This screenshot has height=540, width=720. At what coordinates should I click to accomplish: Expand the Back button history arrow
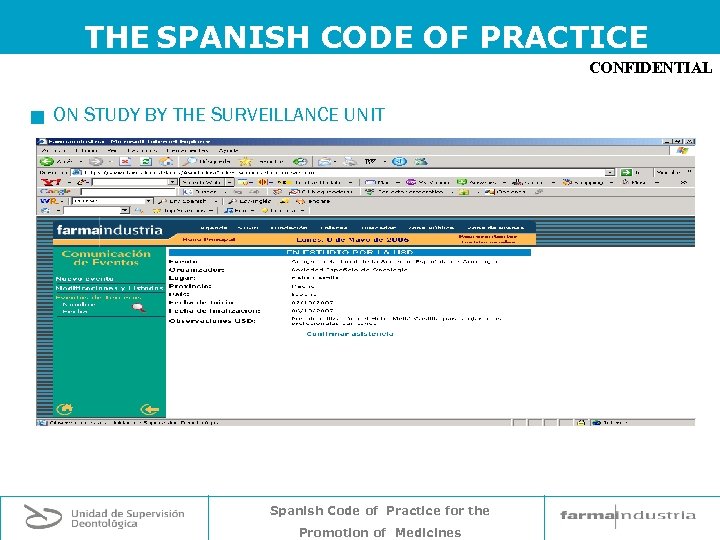(x=80, y=162)
